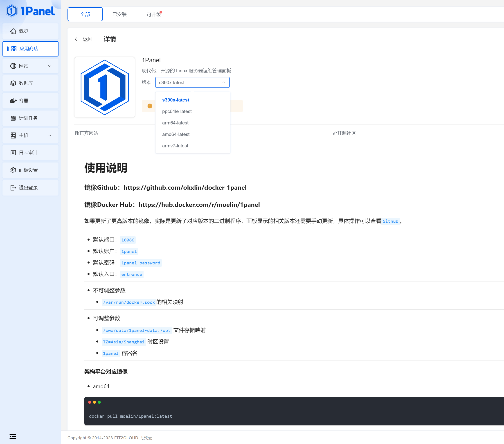
Task: Collapse the version dropdown chevron
Action: (223, 82)
